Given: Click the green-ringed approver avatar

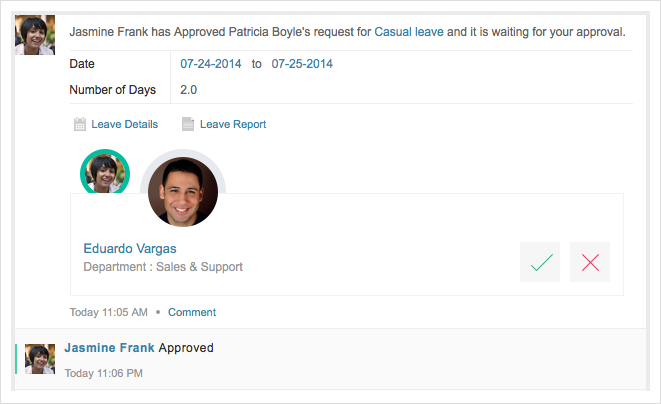Looking at the screenshot, I should (104, 173).
